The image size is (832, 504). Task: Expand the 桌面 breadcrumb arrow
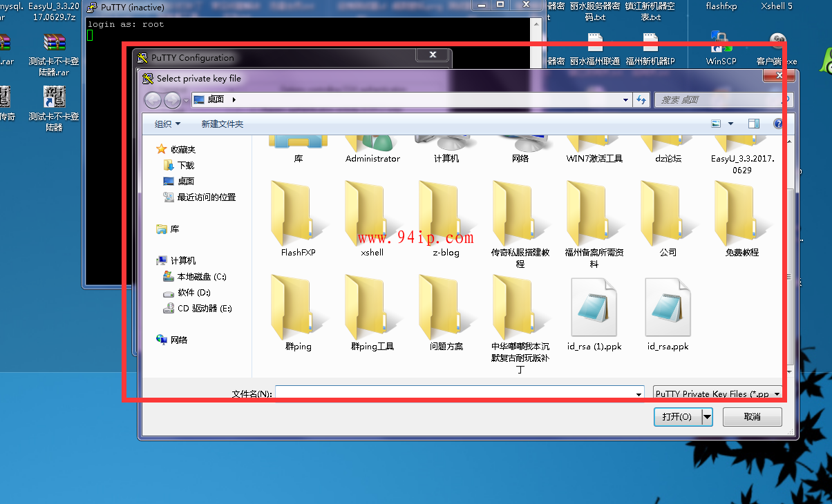234,99
